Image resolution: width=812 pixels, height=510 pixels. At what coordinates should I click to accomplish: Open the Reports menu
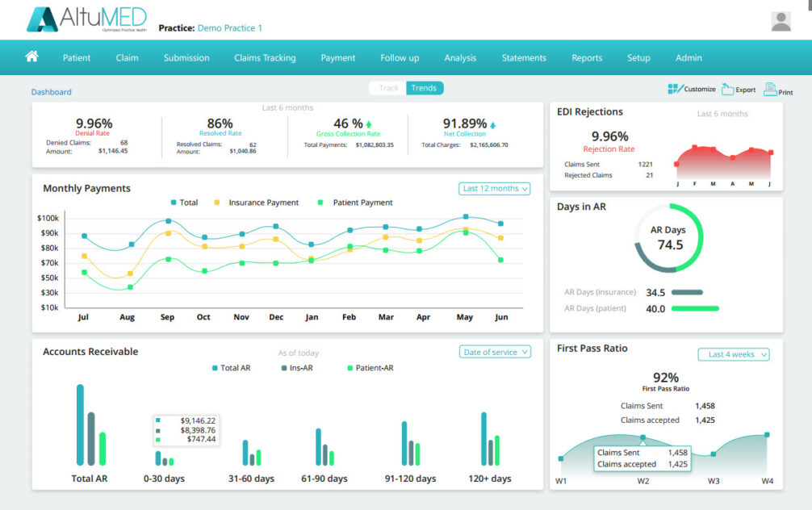point(587,57)
